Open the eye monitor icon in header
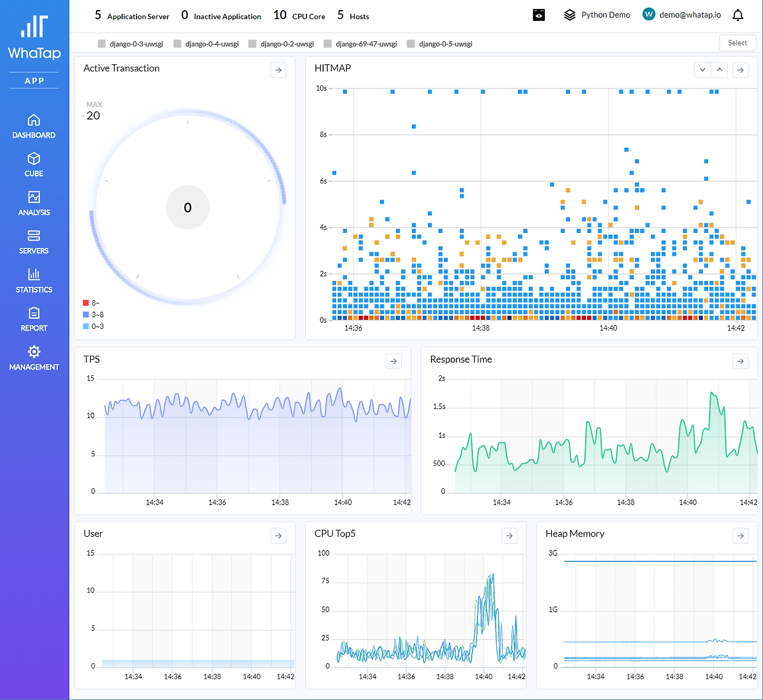763x700 pixels. coord(539,15)
